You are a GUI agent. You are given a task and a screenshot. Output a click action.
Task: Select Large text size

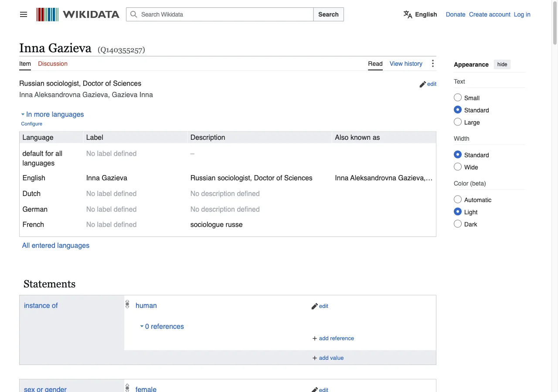click(458, 122)
